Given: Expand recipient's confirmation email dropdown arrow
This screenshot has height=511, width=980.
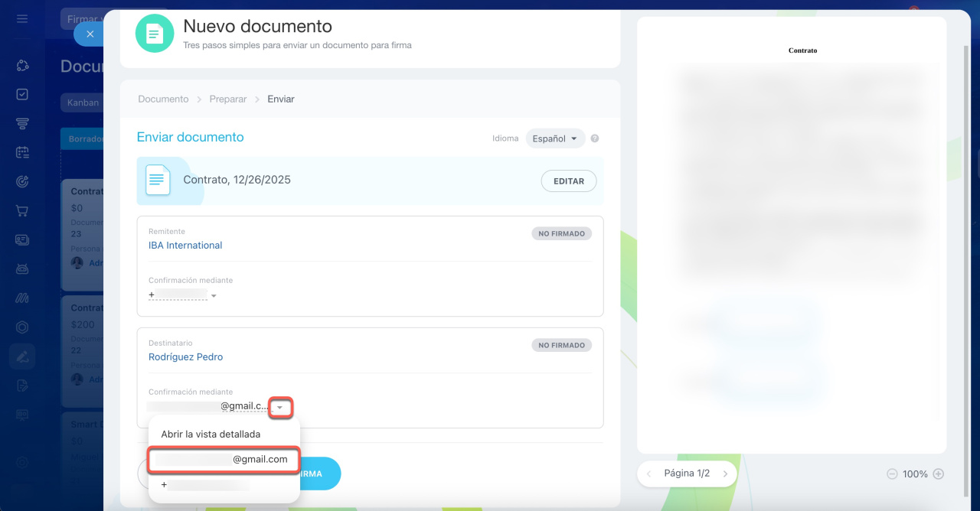Looking at the screenshot, I should coord(280,408).
